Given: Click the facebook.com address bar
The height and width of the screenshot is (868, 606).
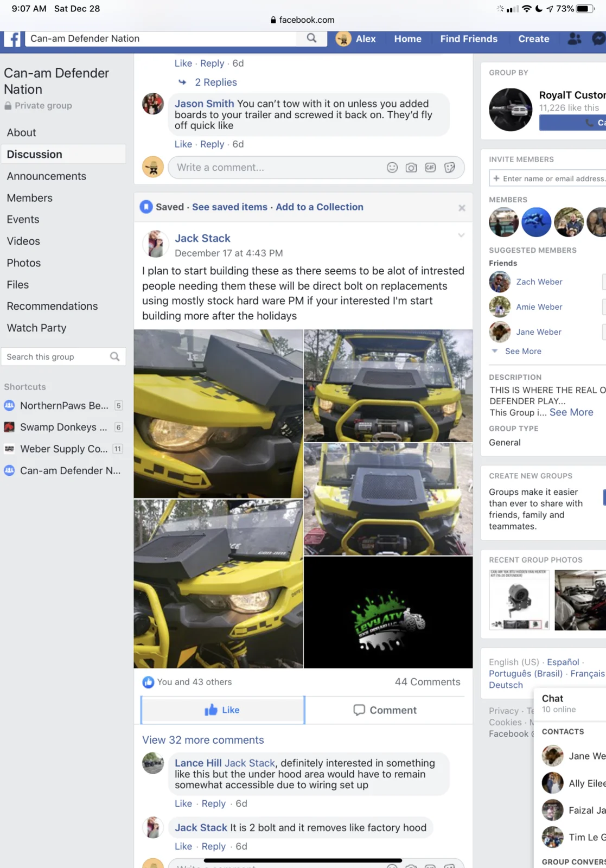Looking at the screenshot, I should tap(303, 20).
